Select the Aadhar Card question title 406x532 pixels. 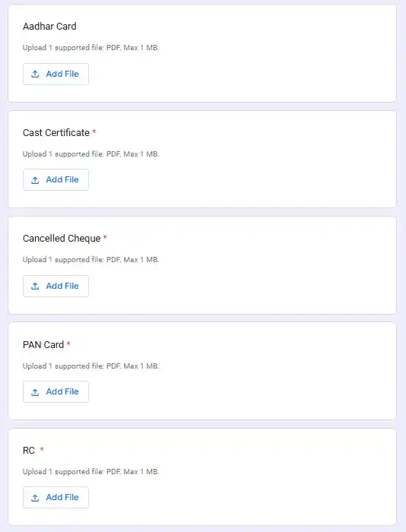tap(49, 26)
